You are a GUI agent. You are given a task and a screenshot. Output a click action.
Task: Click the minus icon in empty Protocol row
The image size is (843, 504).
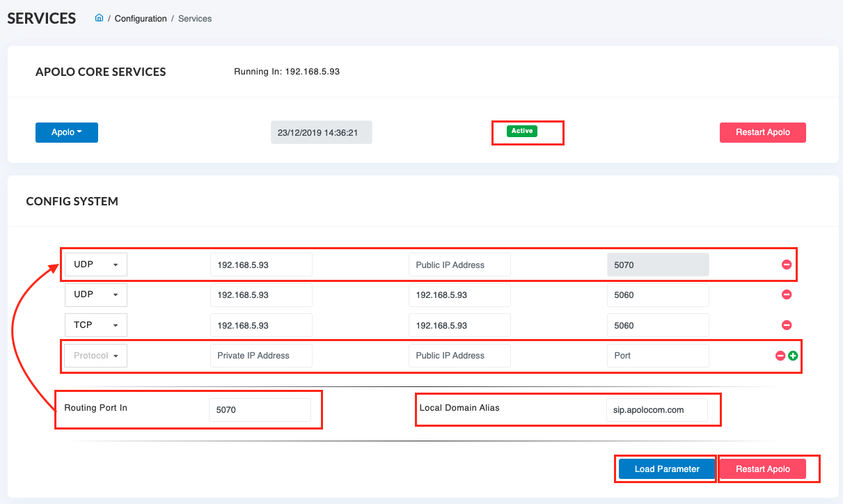780,356
